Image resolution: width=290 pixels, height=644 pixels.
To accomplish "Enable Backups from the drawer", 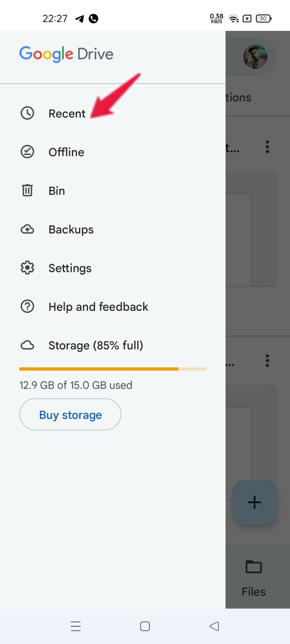I will point(71,229).
